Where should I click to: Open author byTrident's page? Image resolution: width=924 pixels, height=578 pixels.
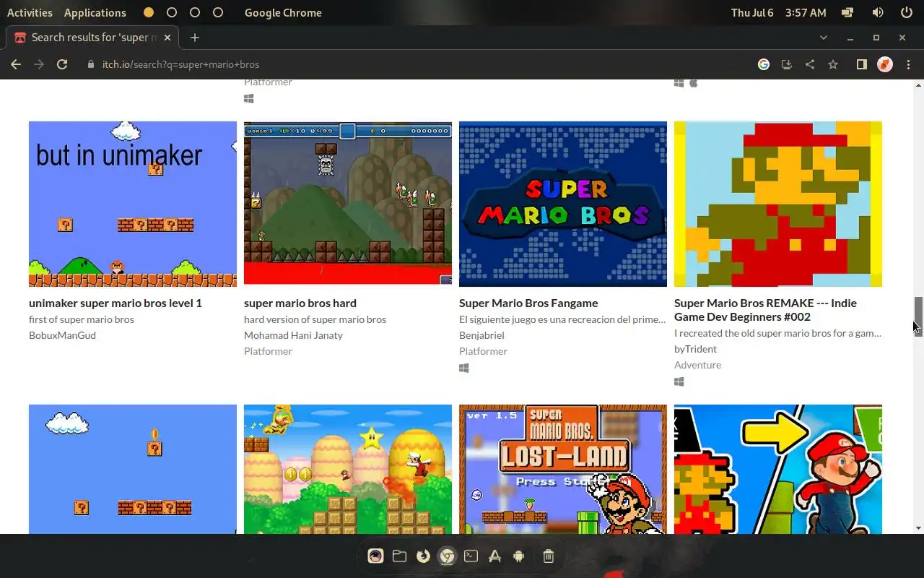point(695,349)
